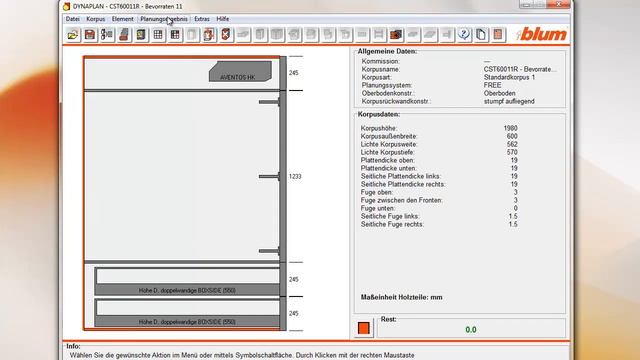Click the Korpusdaten heading
This screenshot has width=640, height=360.
point(379,114)
